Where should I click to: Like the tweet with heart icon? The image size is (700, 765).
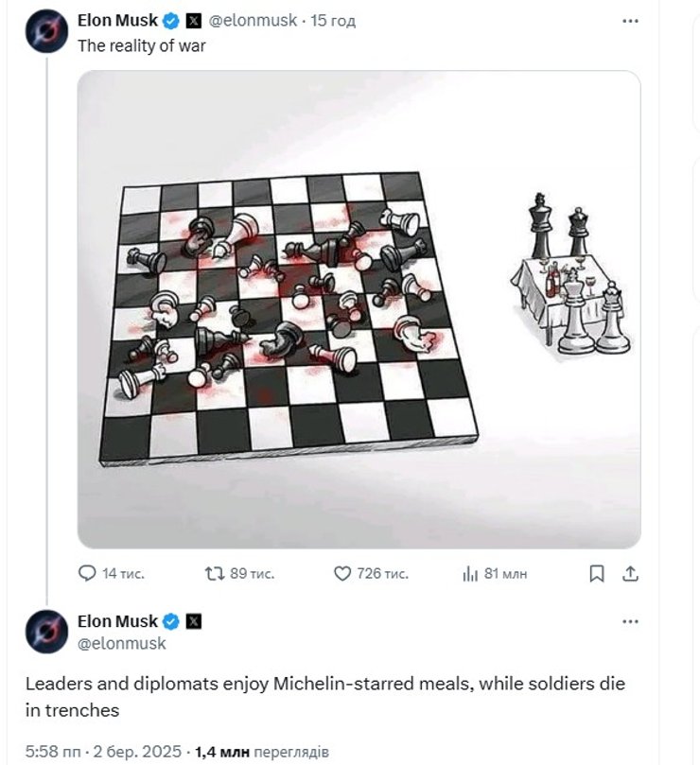[x=343, y=573]
